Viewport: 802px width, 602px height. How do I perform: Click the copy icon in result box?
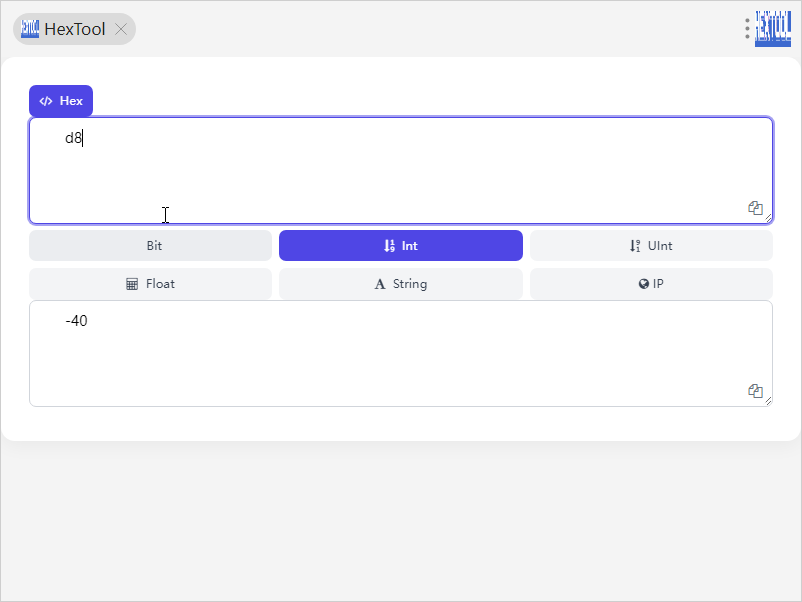[x=756, y=391]
